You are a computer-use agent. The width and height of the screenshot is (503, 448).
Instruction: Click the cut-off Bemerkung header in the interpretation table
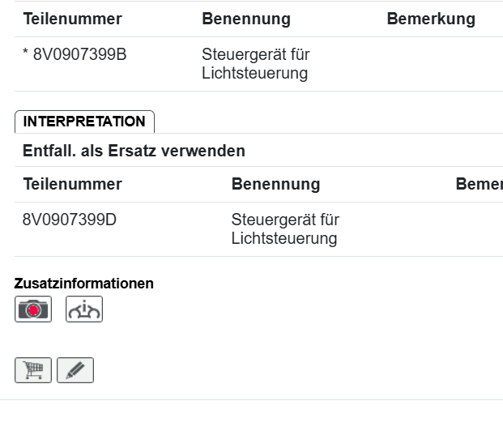(479, 184)
